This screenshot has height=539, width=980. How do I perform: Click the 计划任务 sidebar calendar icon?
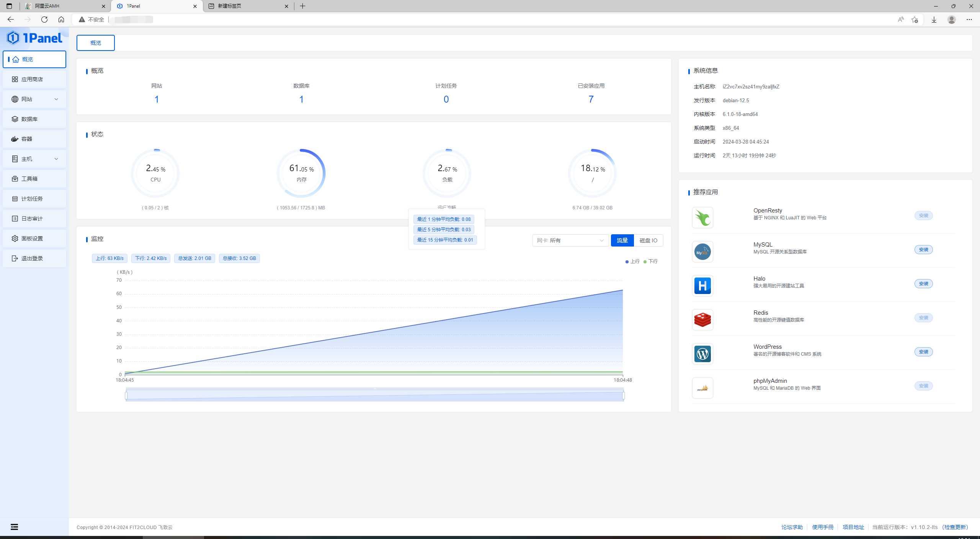(x=15, y=199)
